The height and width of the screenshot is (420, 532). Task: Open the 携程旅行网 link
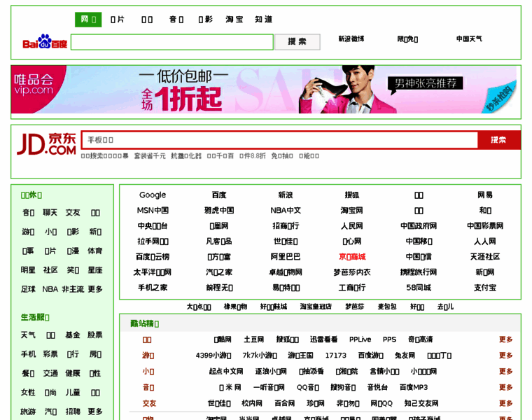tap(419, 272)
